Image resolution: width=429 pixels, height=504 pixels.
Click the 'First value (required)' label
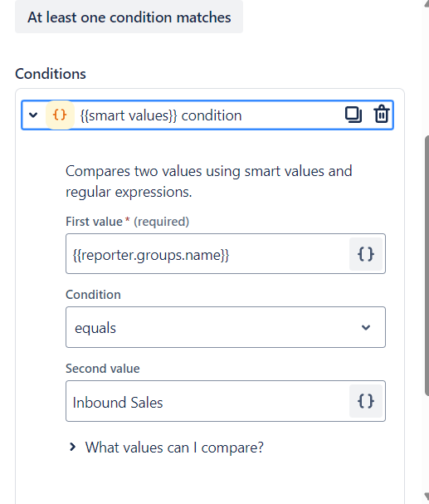pyautogui.click(x=128, y=222)
